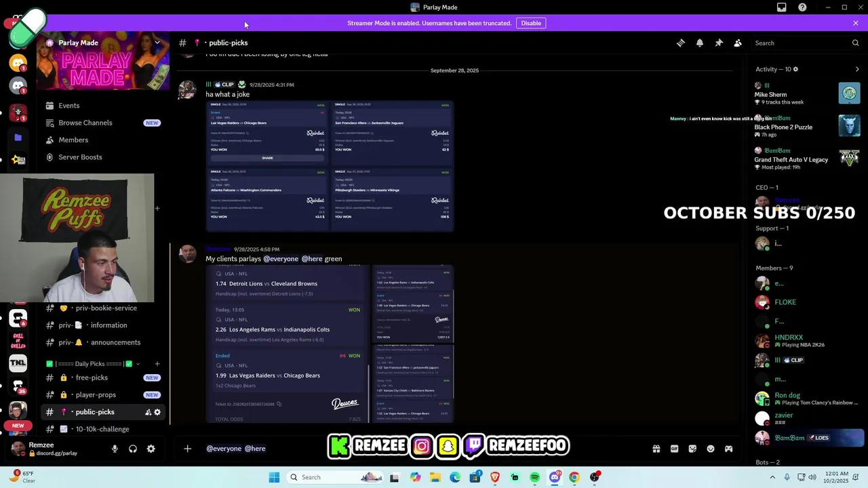This screenshot has width=868, height=488.
Task: Open the activities game controller icon
Action: (729, 449)
